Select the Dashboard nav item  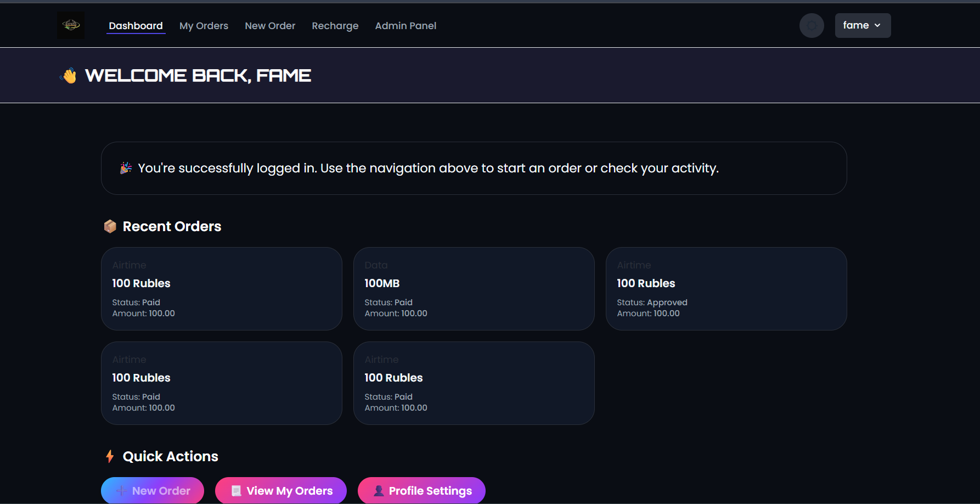click(135, 25)
